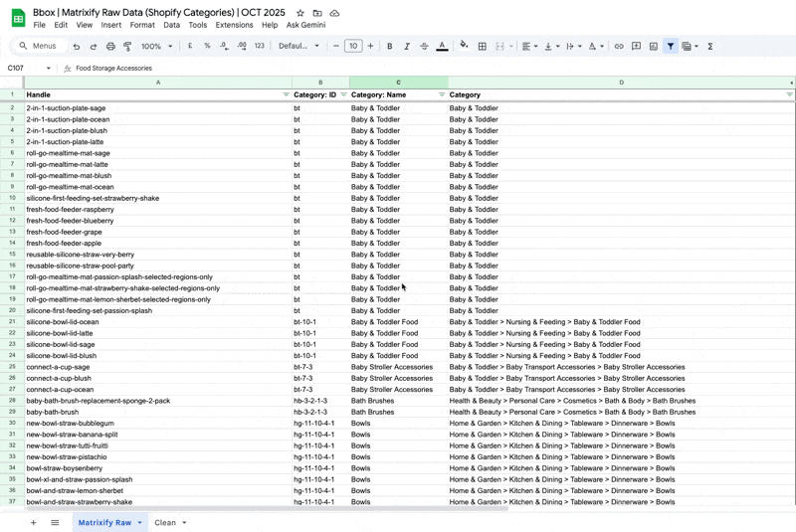Click the Insert link icon
The height and width of the screenshot is (532, 796).
pos(619,46)
